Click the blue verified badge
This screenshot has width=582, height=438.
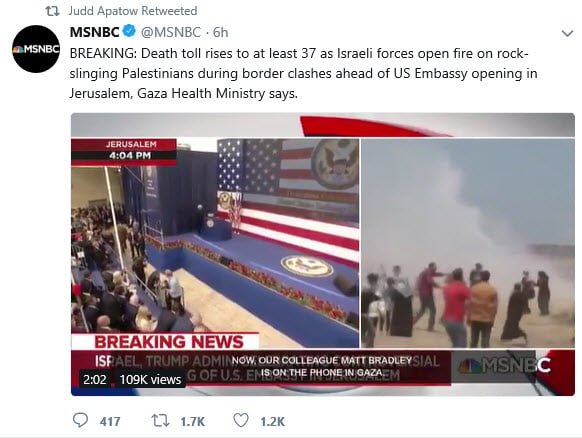129,31
